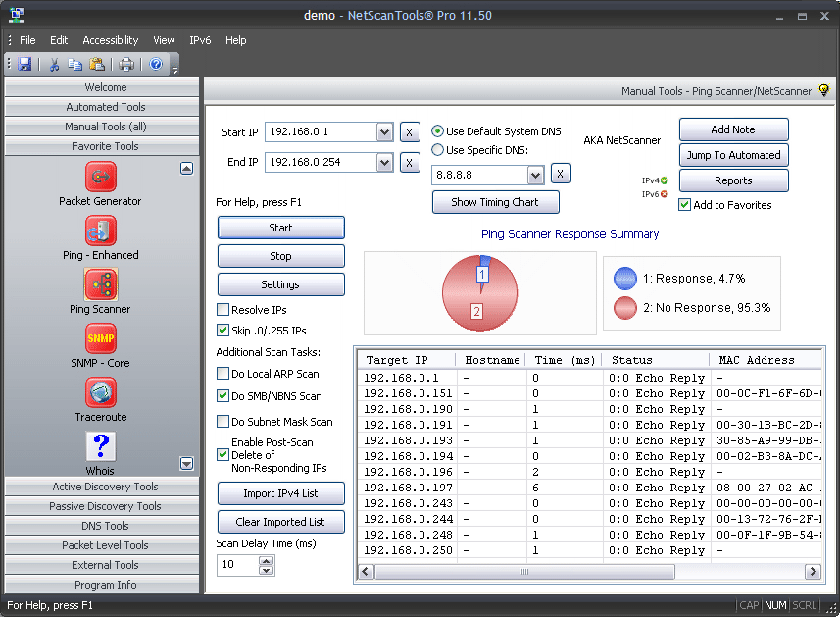
Task: Click the NetScanTools app icon in title bar
Action: pyautogui.click(x=17, y=15)
